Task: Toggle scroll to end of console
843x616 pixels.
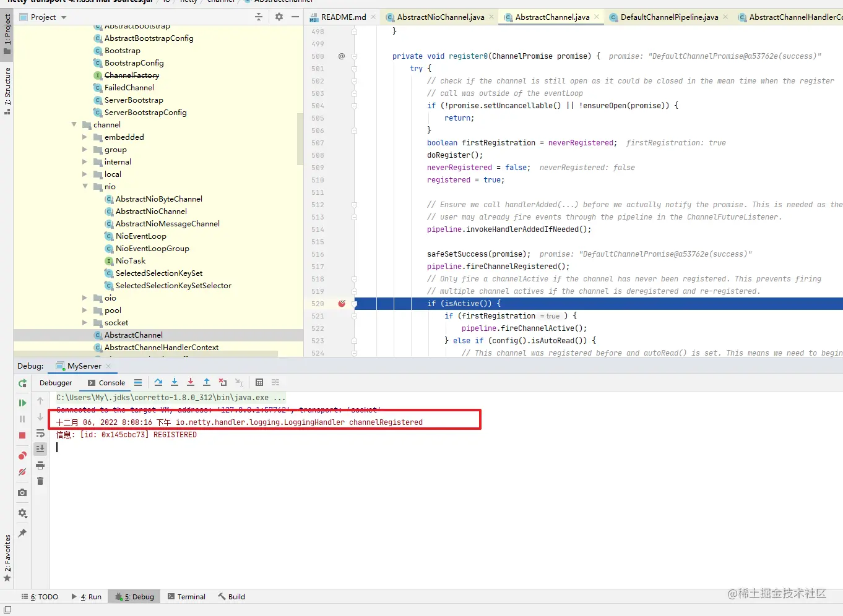Action: coord(40,448)
